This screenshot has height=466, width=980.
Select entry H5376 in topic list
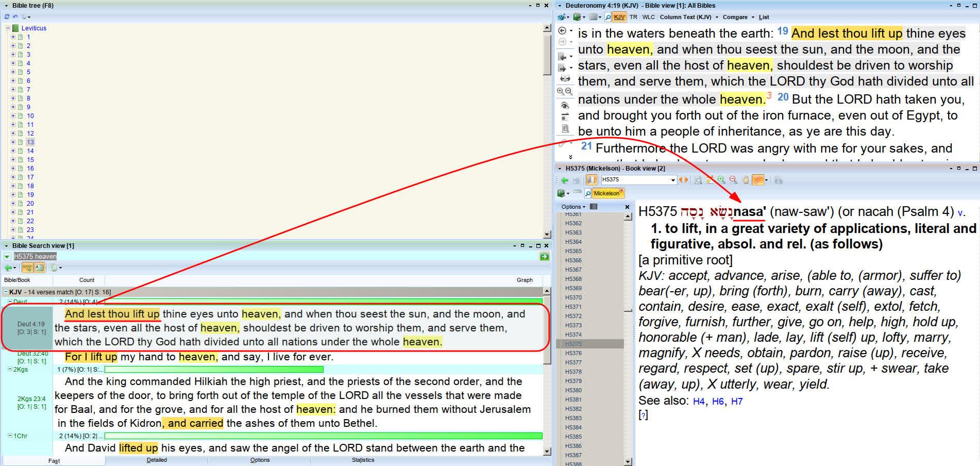point(573,353)
